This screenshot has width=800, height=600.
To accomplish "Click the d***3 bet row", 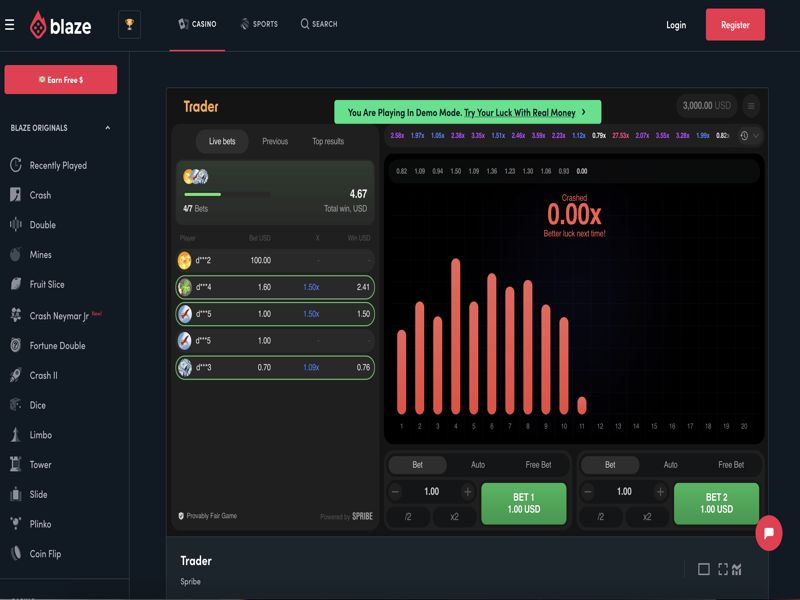I will click(275, 367).
